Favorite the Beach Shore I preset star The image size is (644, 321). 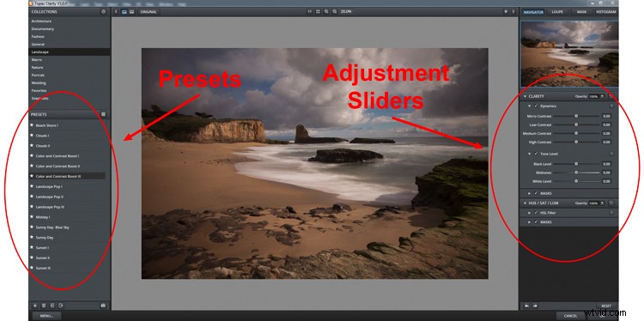pos(32,125)
